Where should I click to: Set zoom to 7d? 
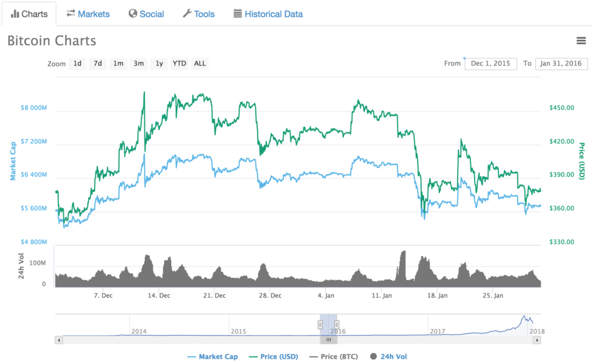pyautogui.click(x=97, y=64)
